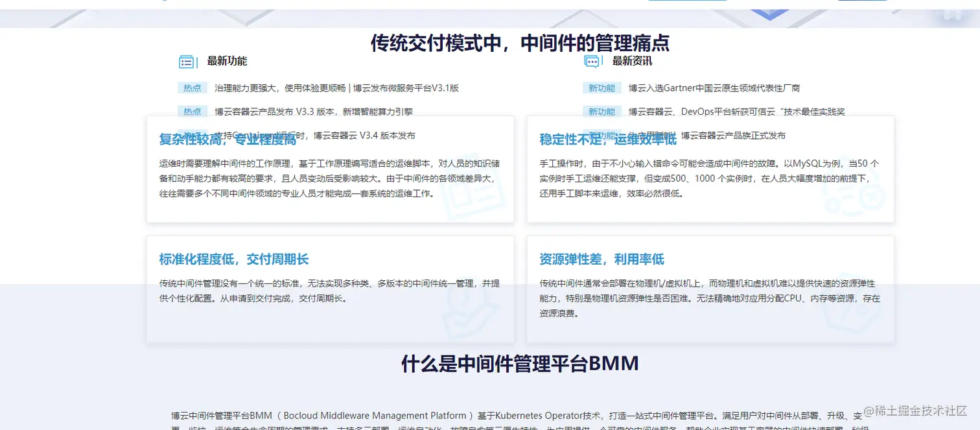Click paragraph starting 传统中间件管理没有一个统一的标准

(329, 291)
